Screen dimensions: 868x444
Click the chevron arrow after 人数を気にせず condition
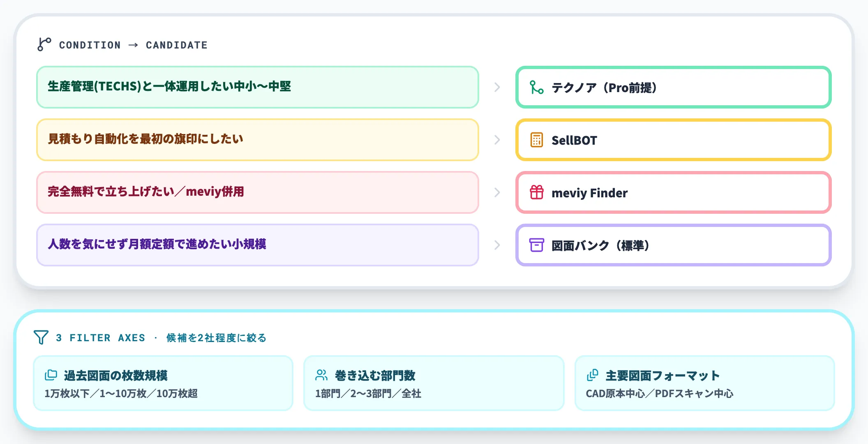coord(497,245)
